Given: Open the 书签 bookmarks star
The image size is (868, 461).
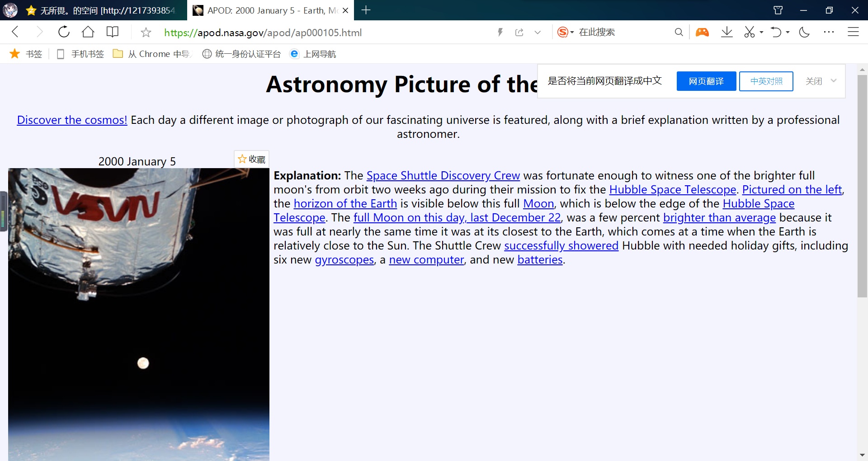Looking at the screenshot, I should (26, 54).
